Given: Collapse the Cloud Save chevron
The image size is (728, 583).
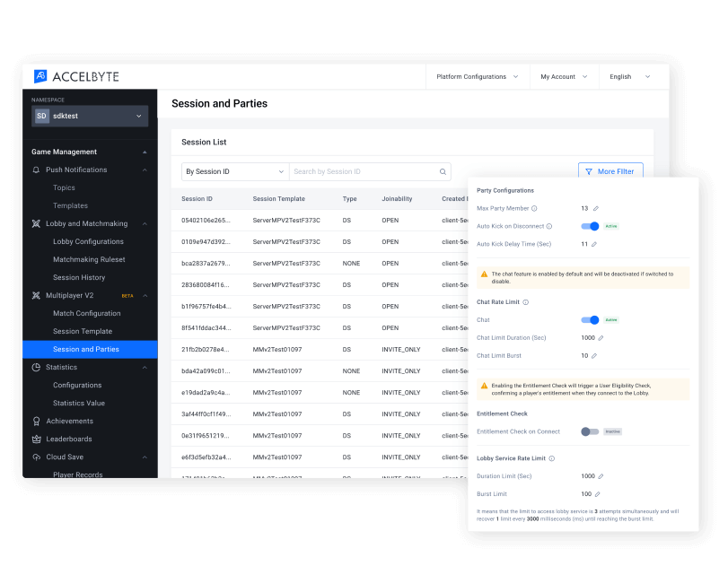Looking at the screenshot, I should click(x=145, y=457).
